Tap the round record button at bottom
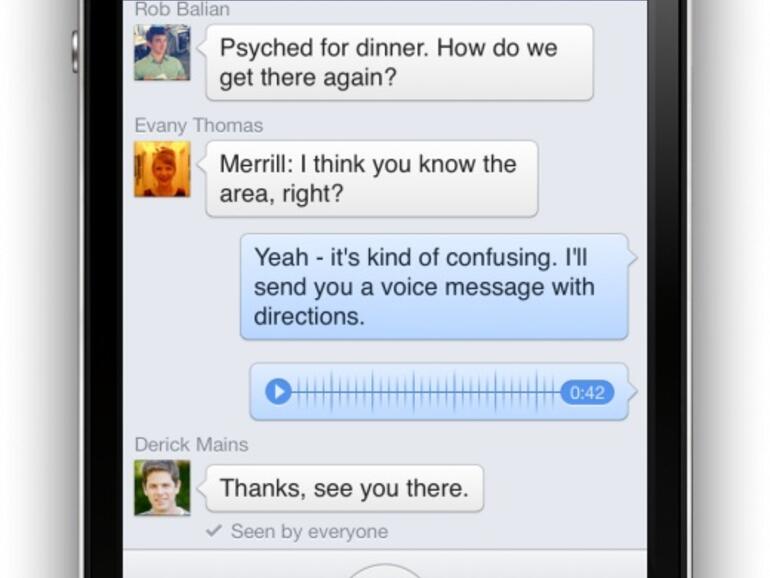Image resolution: width=770 pixels, height=578 pixels. pyautogui.click(x=385, y=571)
